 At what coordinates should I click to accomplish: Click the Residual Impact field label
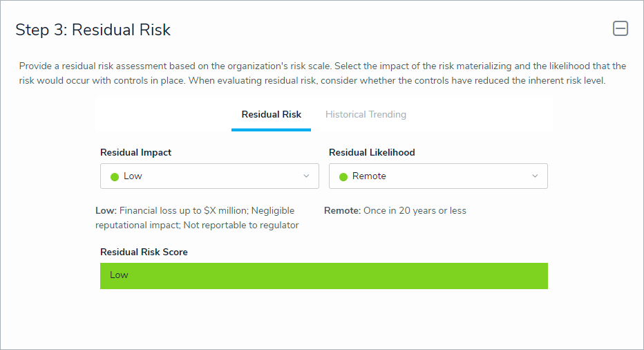(x=135, y=152)
